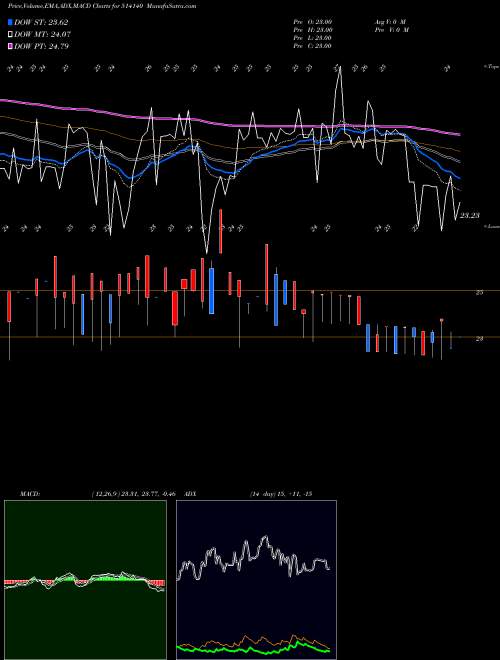Select the 'DOW ST: 23.62' legend text

click(x=41, y=22)
